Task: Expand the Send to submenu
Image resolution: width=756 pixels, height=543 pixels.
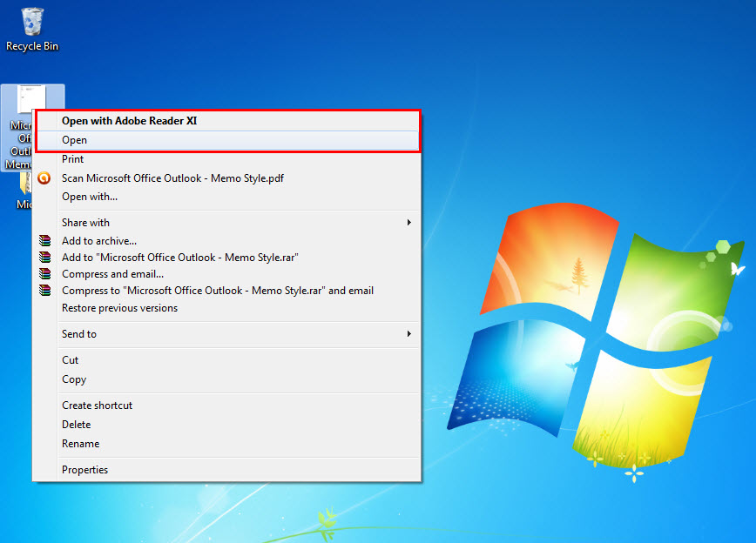Action: tap(78, 333)
